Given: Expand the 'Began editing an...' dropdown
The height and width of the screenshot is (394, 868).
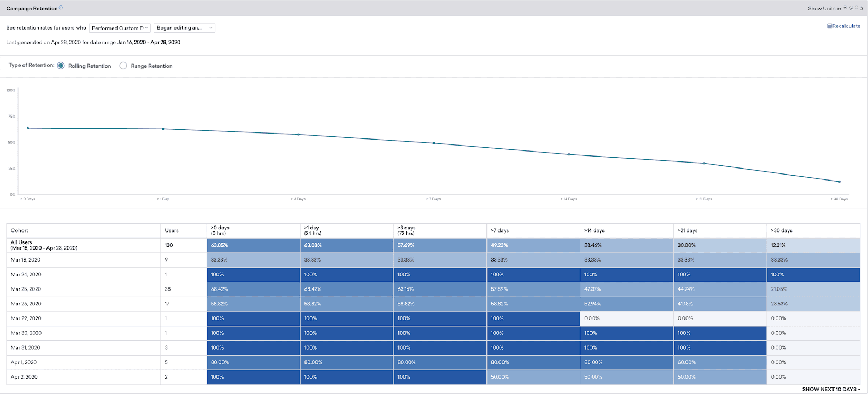Looking at the screenshot, I should tap(185, 28).
